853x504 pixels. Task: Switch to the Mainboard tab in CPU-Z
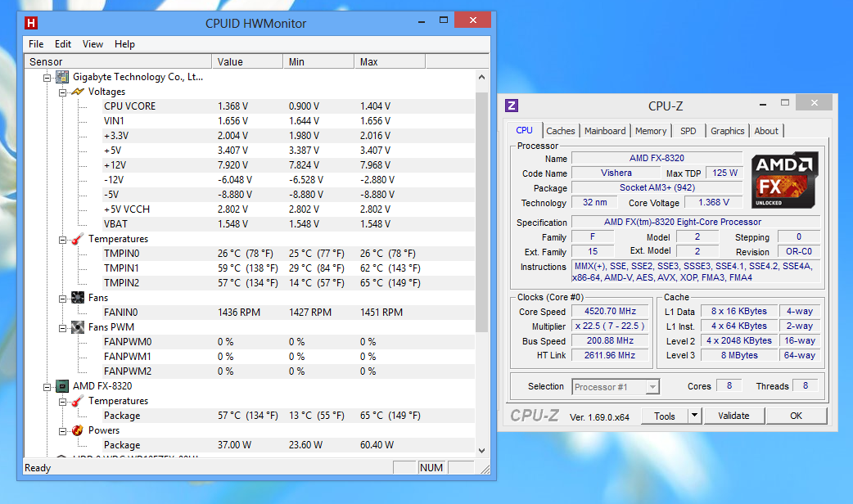click(x=605, y=131)
